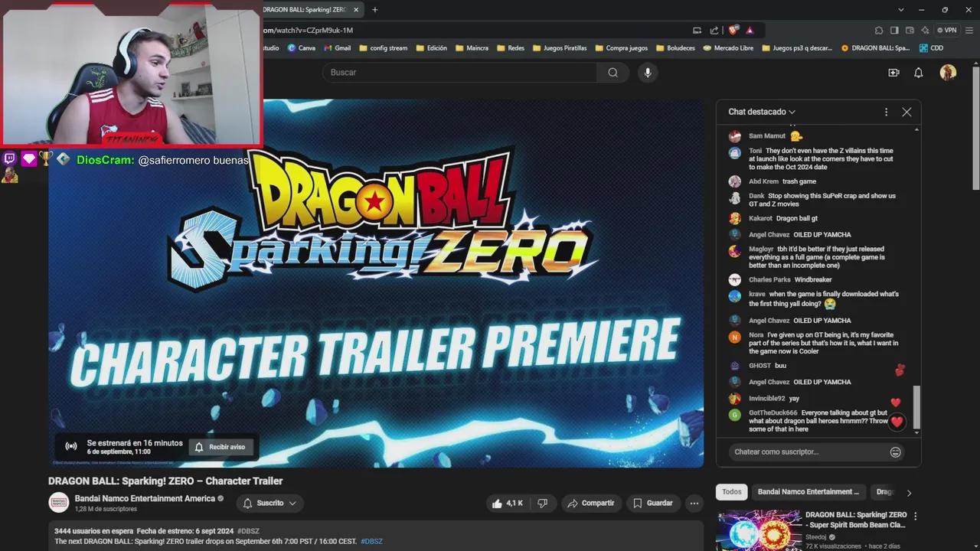Click the live chat scrollbar thumb
The image size is (980, 551).
coord(916,408)
